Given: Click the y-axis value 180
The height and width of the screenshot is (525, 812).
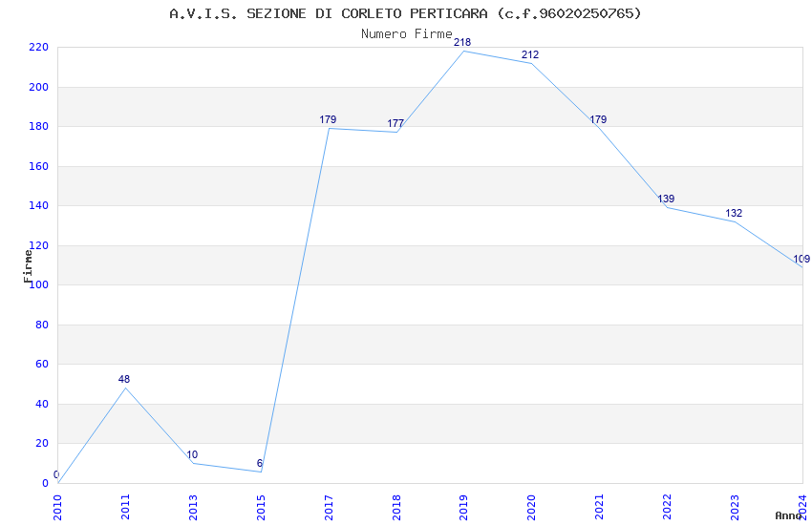Looking at the screenshot, I should coord(39,127).
